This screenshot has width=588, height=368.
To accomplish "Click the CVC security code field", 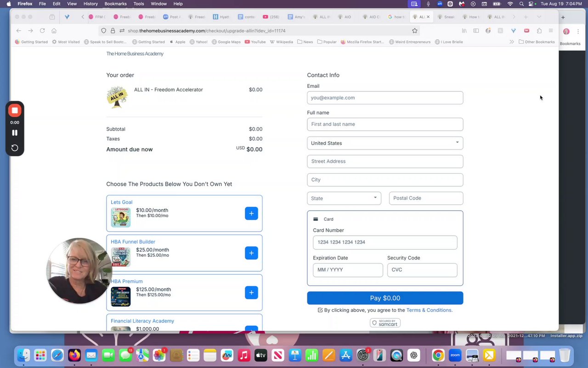I will [422, 270].
